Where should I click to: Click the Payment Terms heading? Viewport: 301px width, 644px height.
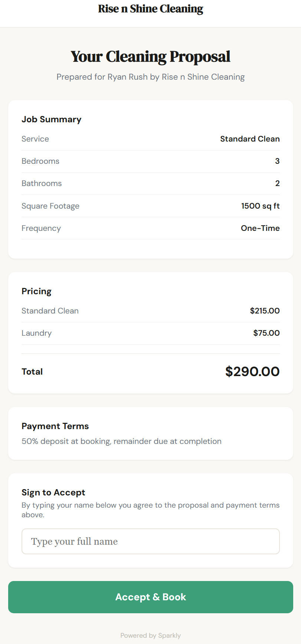click(55, 426)
